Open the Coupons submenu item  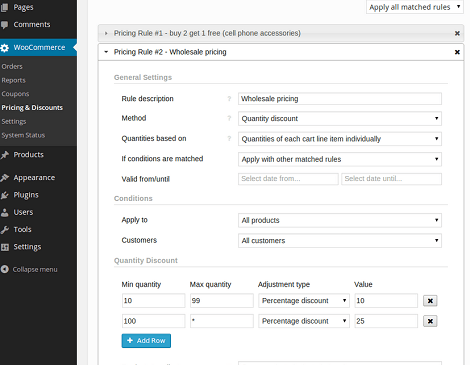coord(15,94)
